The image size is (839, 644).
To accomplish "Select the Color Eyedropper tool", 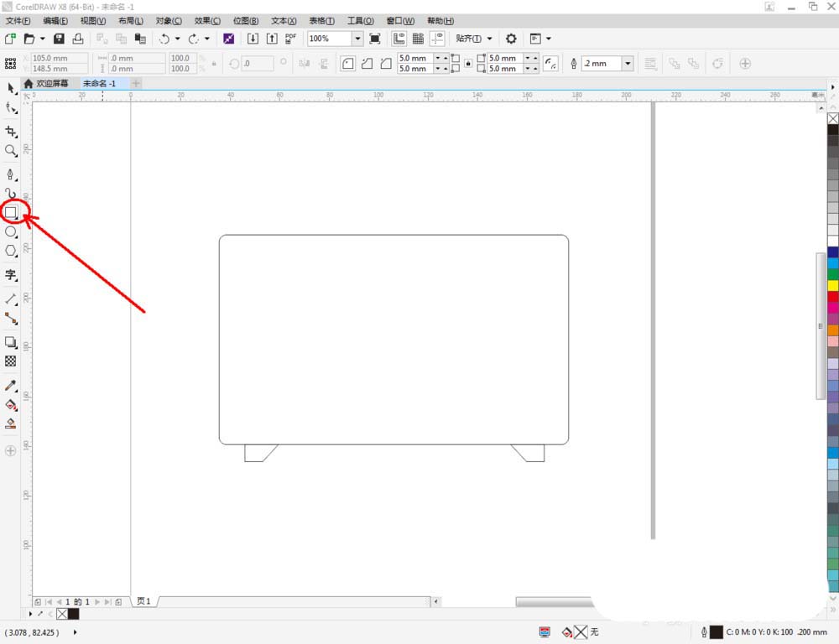I will pos(11,386).
